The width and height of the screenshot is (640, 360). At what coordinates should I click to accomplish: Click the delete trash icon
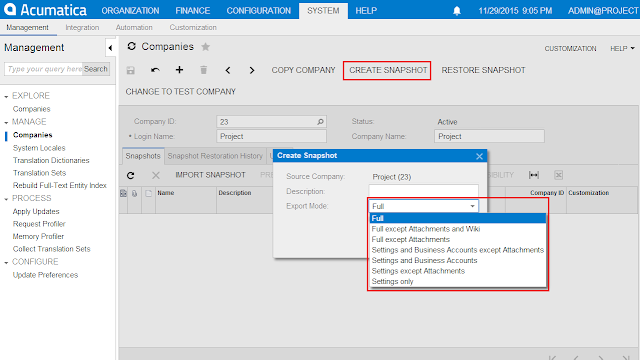(203, 70)
